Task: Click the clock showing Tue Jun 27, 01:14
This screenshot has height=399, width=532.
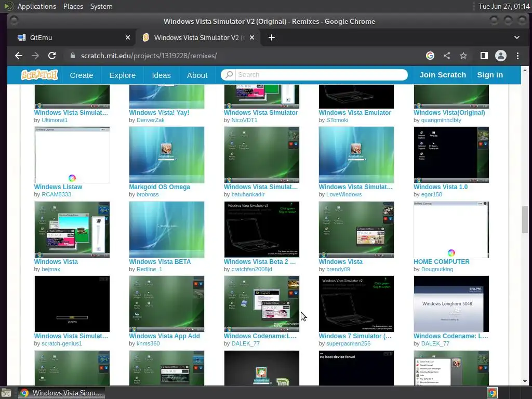Action: pos(504,6)
